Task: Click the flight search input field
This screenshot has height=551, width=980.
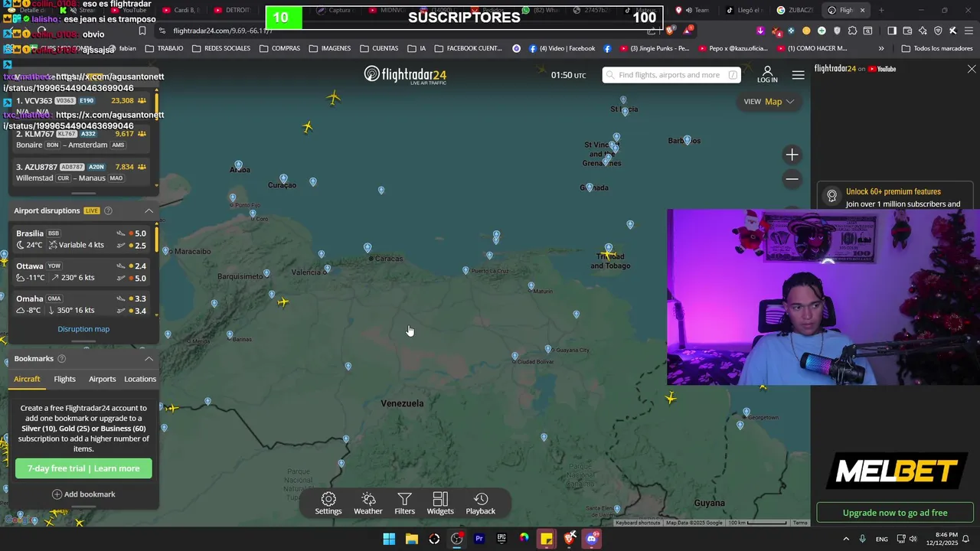Action: pos(671,75)
